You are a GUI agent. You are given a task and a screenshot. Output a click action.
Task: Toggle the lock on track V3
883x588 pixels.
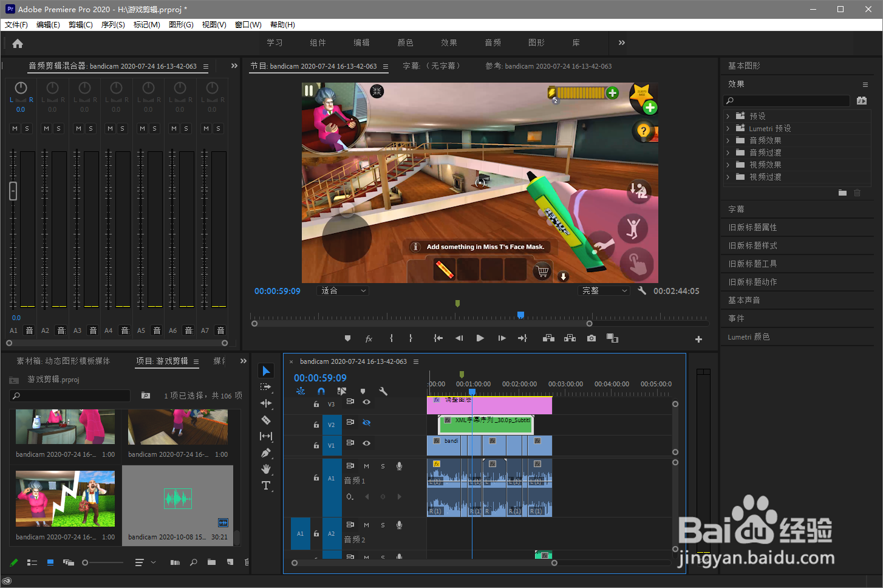[316, 404]
